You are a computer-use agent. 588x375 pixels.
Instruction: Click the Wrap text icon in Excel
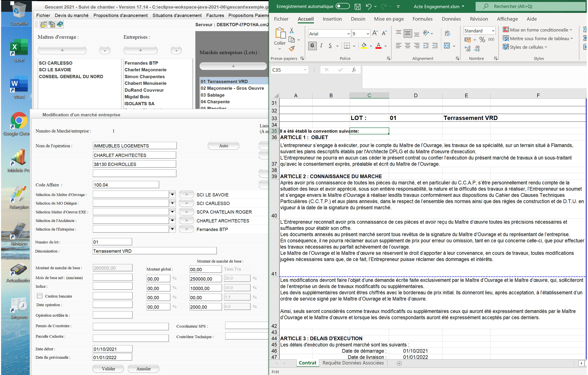coord(447,33)
